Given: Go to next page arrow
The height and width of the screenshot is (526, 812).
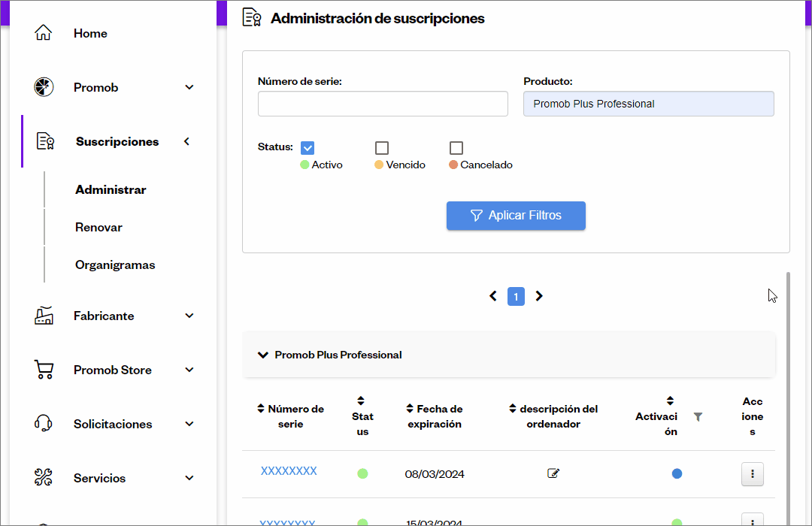Looking at the screenshot, I should (x=539, y=295).
